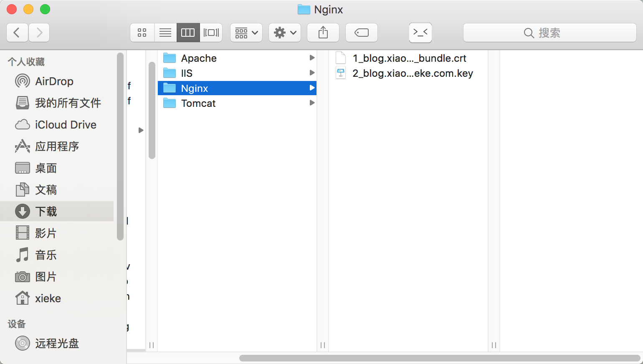Open the xieke home folder

[x=48, y=298]
